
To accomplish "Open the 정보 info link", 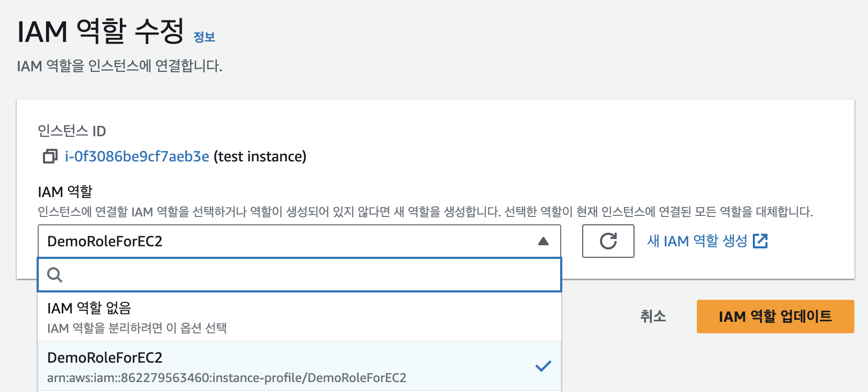I will [x=204, y=37].
